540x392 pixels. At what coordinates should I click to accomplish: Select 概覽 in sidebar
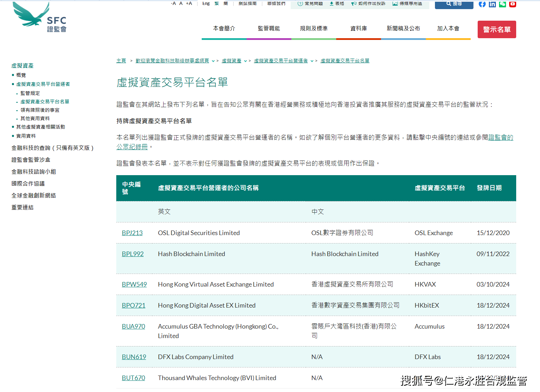click(21, 75)
